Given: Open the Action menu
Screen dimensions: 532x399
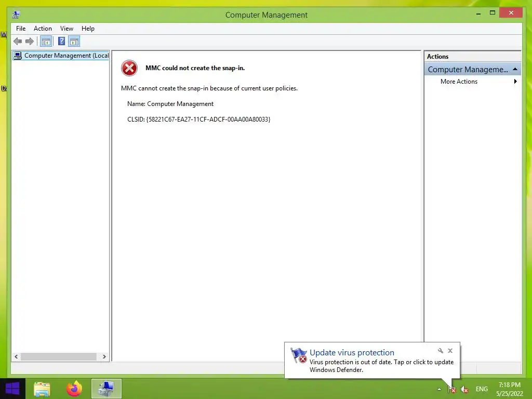Looking at the screenshot, I should pyautogui.click(x=43, y=29).
